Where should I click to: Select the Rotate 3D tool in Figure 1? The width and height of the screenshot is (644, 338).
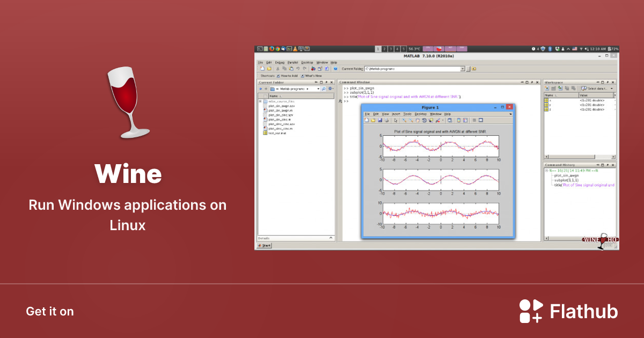[425, 121]
